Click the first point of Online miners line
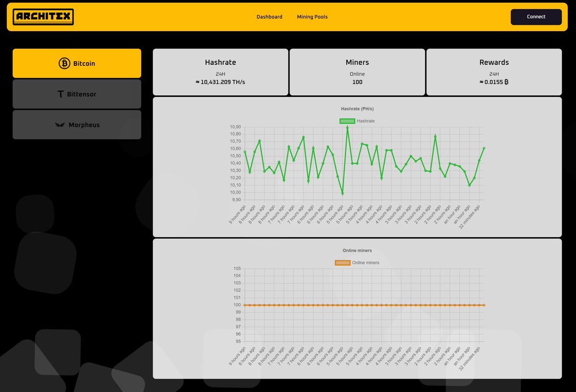Viewport: 576px width, 392px height. (x=245, y=305)
